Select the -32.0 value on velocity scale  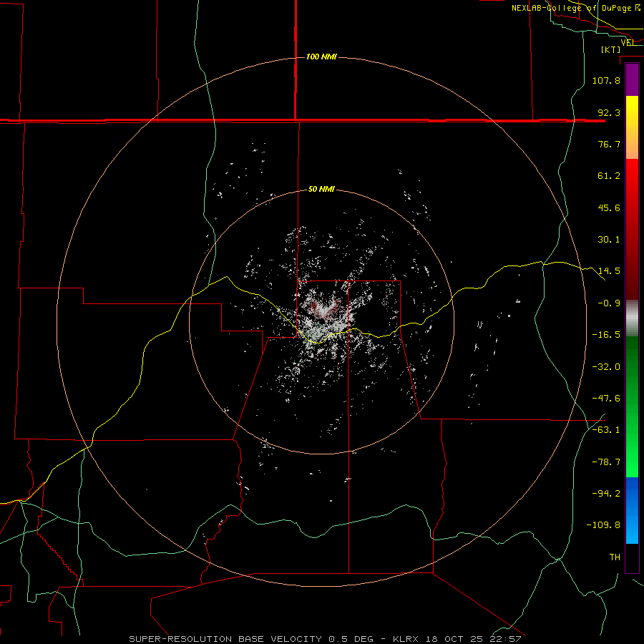606,367
